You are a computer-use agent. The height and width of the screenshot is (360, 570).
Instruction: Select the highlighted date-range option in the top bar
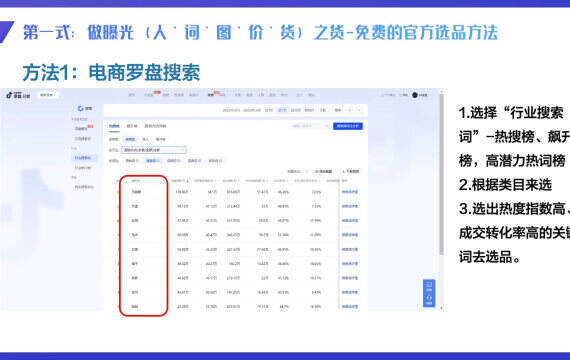click(282, 110)
